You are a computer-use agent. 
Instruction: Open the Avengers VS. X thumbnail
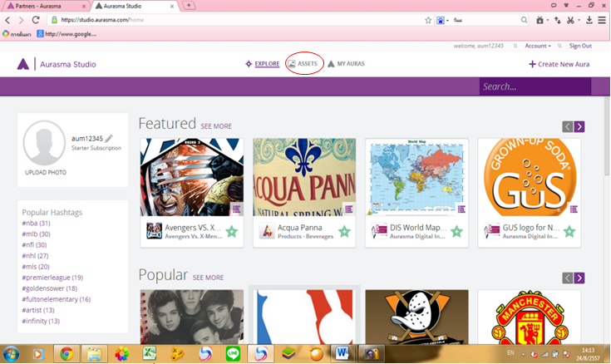click(x=192, y=177)
